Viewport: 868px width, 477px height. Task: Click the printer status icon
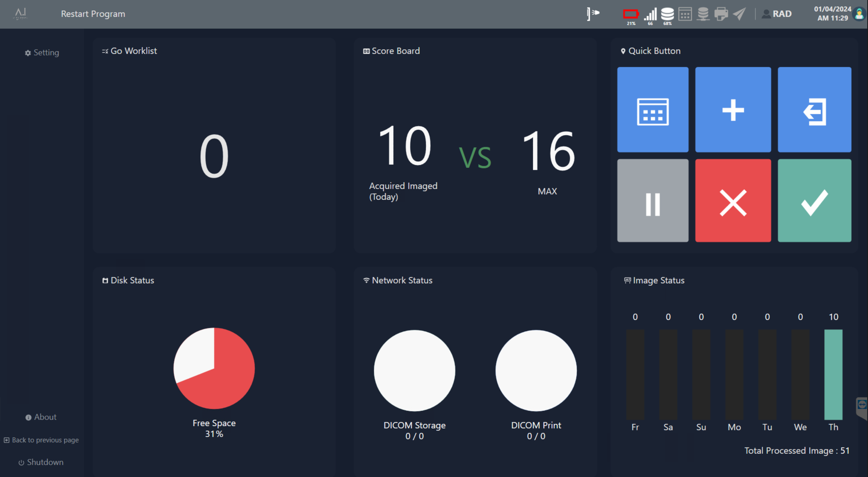coord(721,14)
